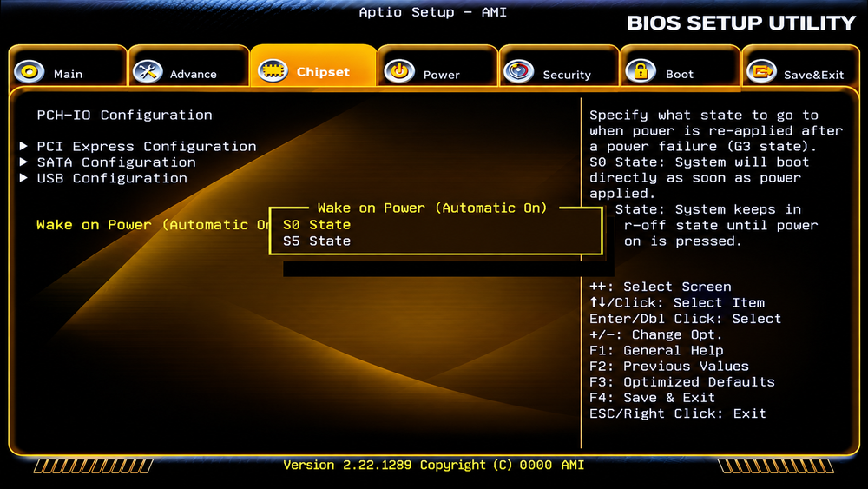Click the Advance tab wrench icon
868x489 pixels.
point(148,71)
